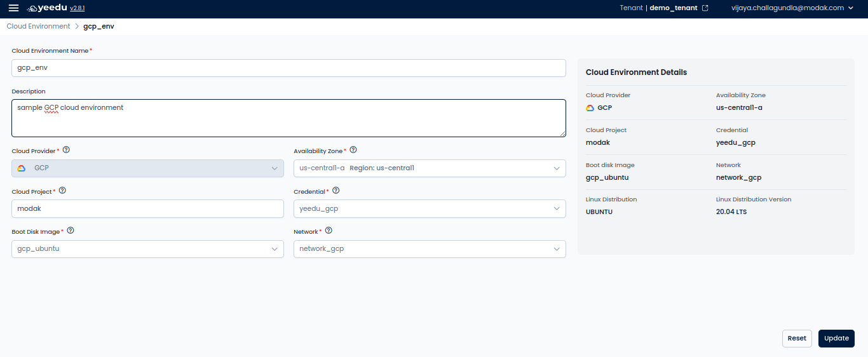Select network_gcp value in details panel
Screen dimensions: 868x357
(x=738, y=177)
